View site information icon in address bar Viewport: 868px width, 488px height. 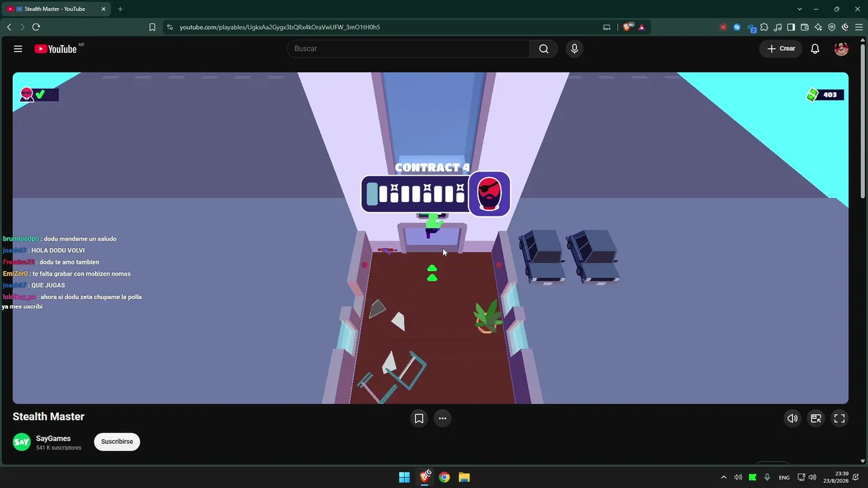point(169,27)
